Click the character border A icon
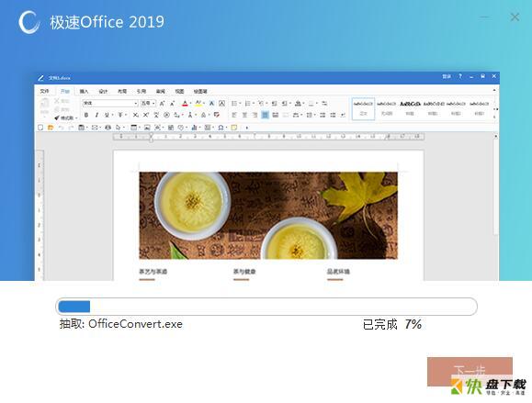Screen dimensions: 532x403 pyautogui.click(x=221, y=104)
